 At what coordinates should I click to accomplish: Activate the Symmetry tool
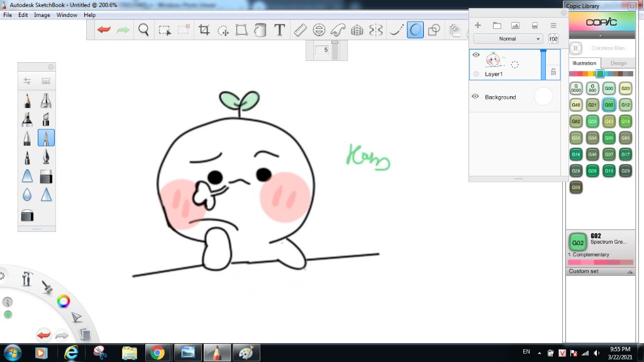pyautogui.click(x=376, y=30)
